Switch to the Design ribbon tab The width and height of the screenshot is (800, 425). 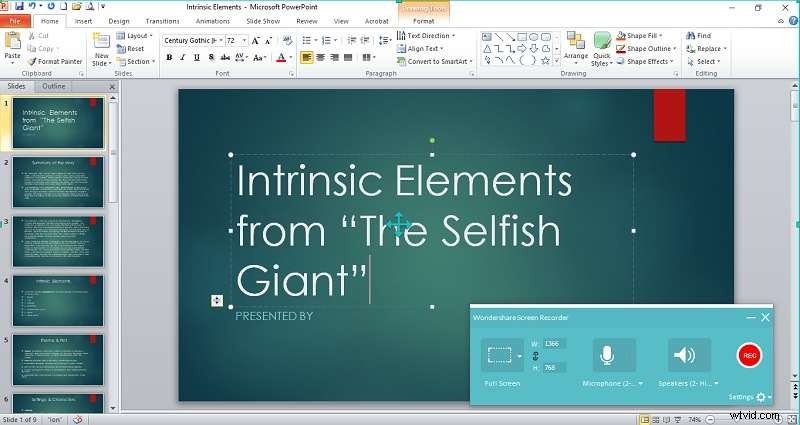(119, 21)
